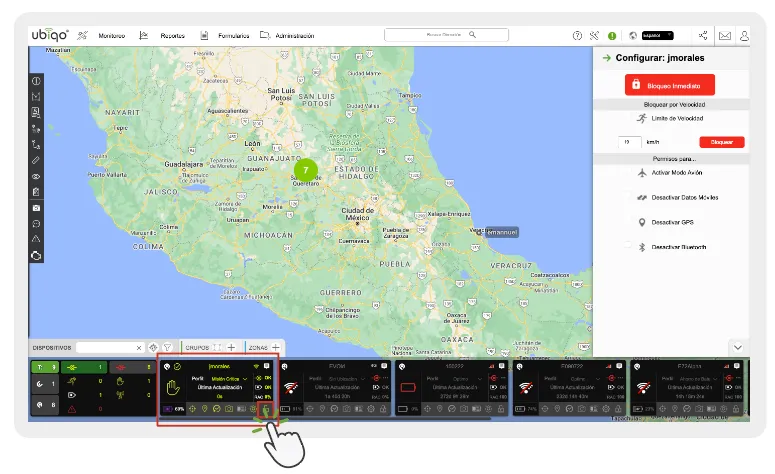Add a new group with the GRUPOS plus
The height and width of the screenshot is (474, 775).
tap(231, 347)
